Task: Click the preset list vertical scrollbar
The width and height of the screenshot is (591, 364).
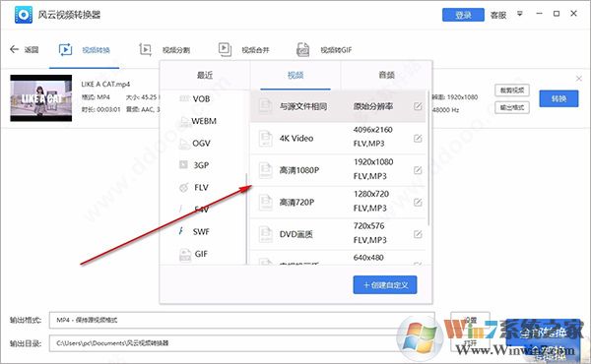Action: coord(428,158)
